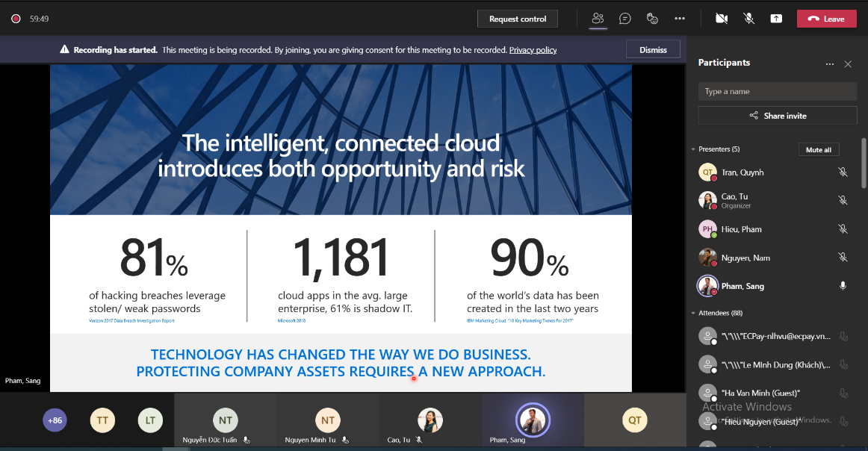The image size is (868, 451).
Task: Click the muted mic icon beside Cao, Tu label
Action: coord(419,440)
